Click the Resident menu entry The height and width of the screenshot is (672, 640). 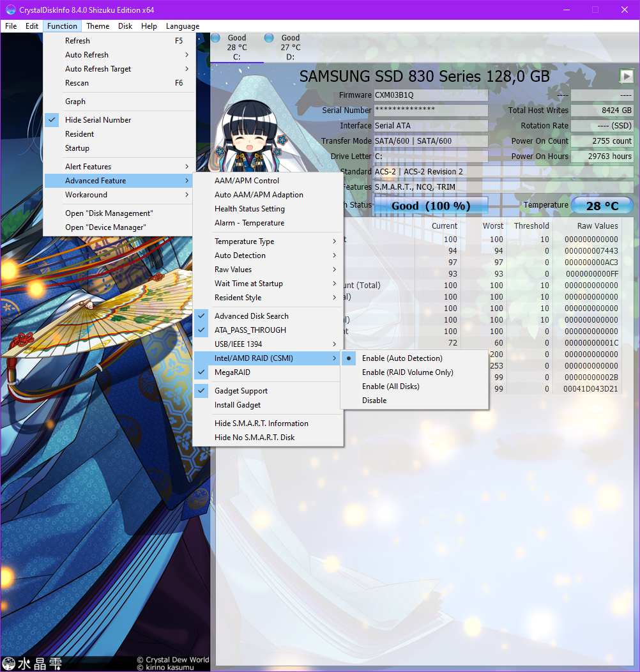pos(119,134)
